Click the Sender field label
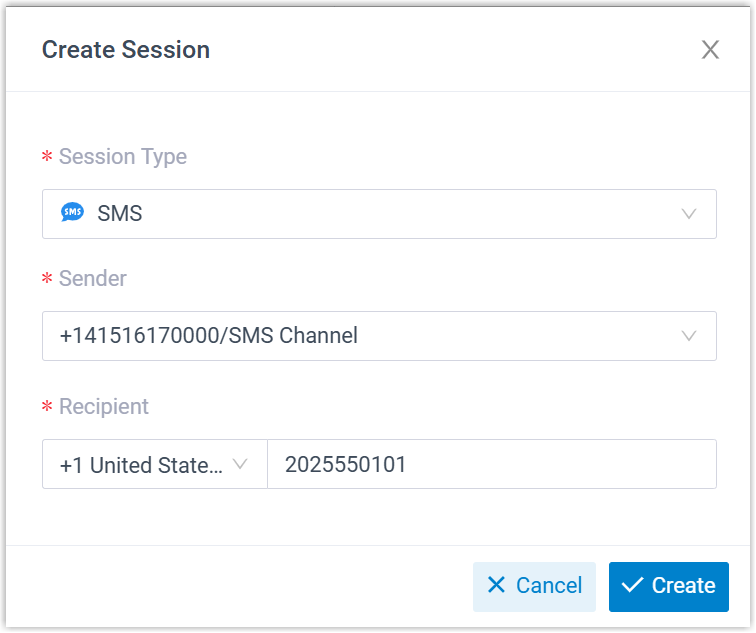 pyautogui.click(x=92, y=279)
